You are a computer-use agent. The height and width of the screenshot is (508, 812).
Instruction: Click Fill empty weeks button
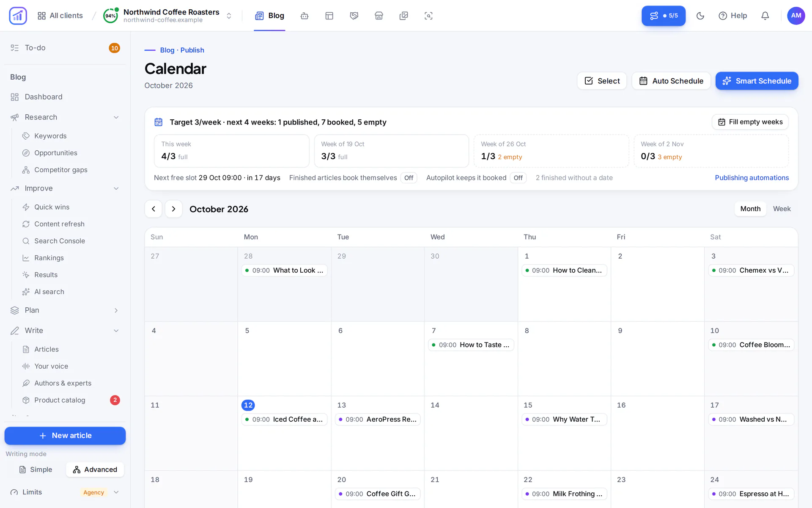tap(750, 122)
